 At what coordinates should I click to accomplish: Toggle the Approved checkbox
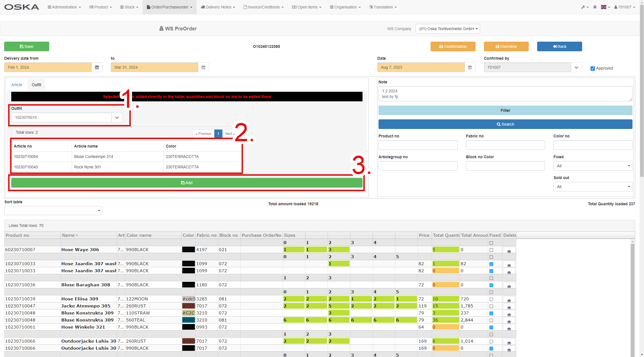593,68
